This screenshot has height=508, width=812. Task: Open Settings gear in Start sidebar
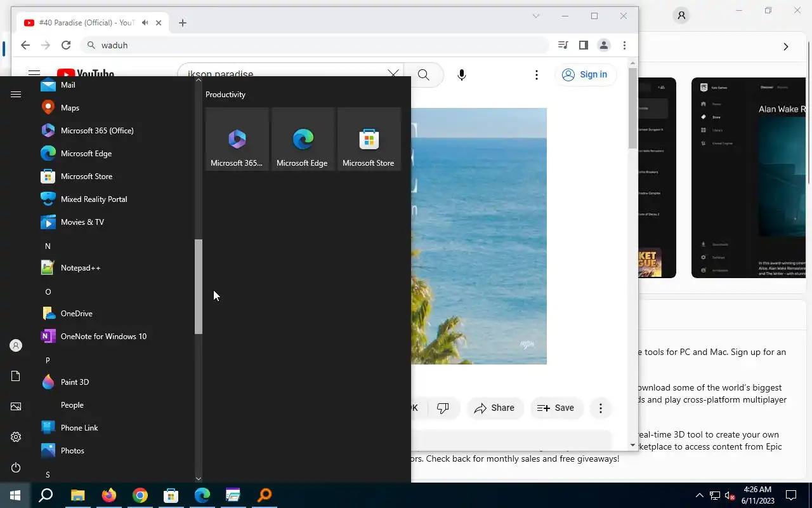point(16,437)
